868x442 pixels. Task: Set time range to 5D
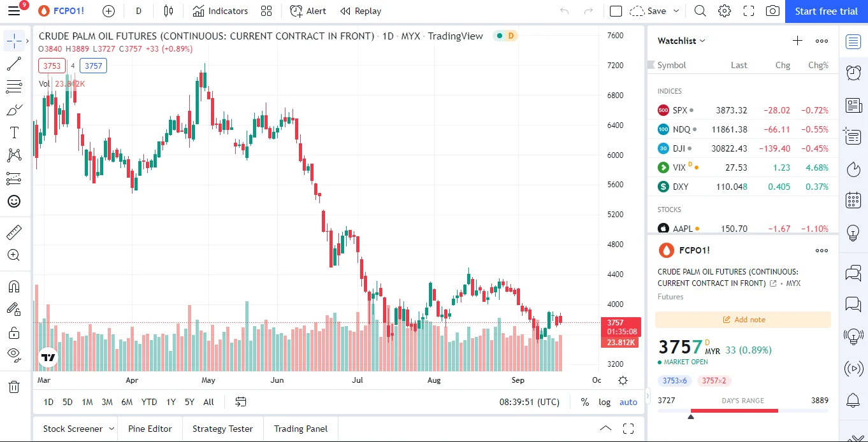[x=68, y=402]
